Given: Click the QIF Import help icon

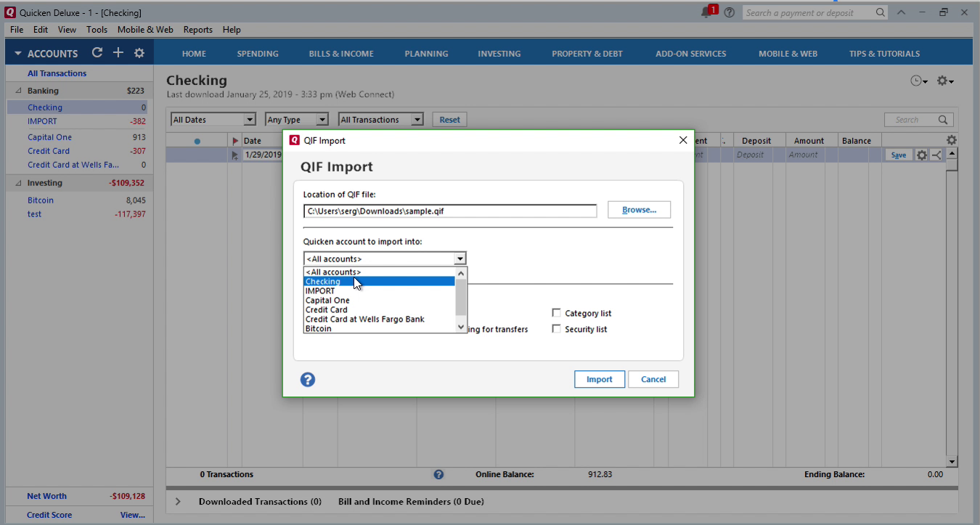Looking at the screenshot, I should tap(308, 379).
